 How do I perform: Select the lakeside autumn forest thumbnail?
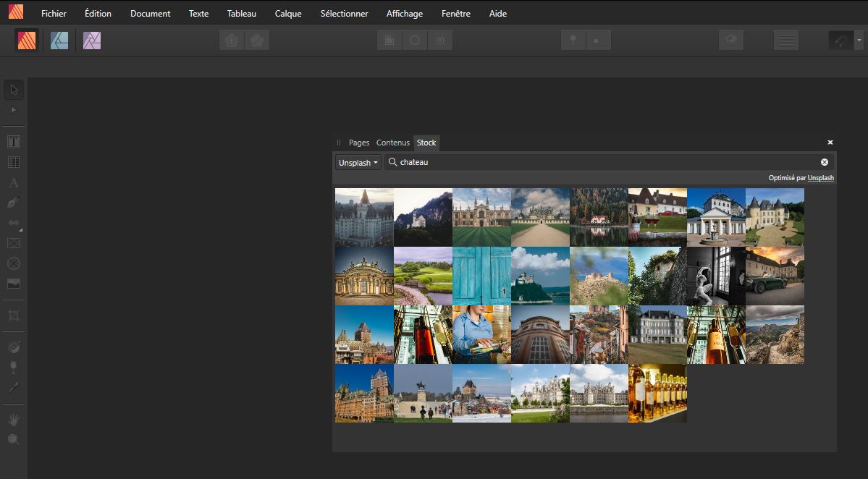coord(599,217)
